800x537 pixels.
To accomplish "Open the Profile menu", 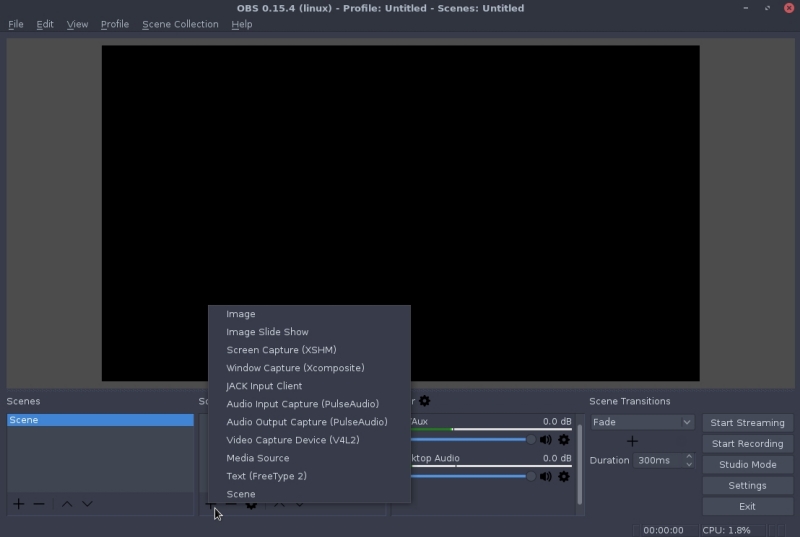I will pyautogui.click(x=115, y=24).
